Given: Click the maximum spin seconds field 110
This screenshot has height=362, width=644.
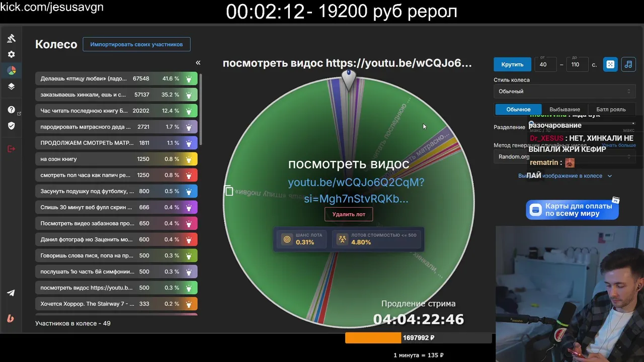Looking at the screenshot, I should click(577, 64).
